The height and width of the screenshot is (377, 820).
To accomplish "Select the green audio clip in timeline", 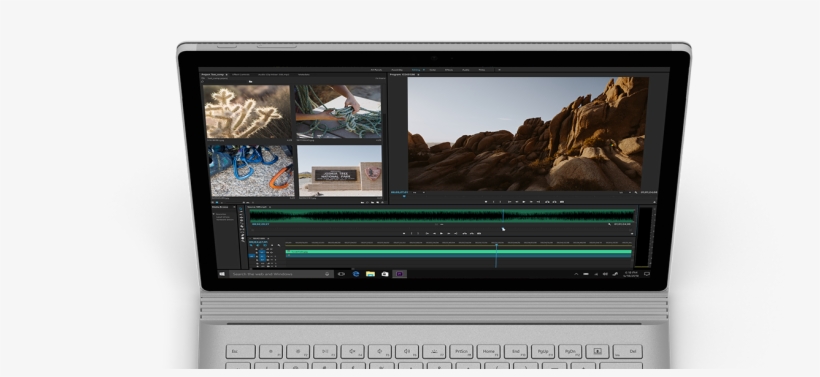I will click(x=459, y=252).
